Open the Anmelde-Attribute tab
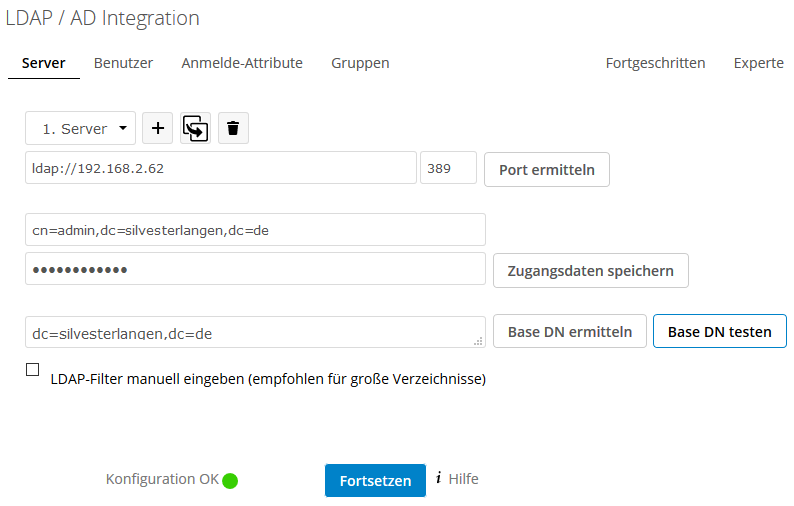 [242, 63]
